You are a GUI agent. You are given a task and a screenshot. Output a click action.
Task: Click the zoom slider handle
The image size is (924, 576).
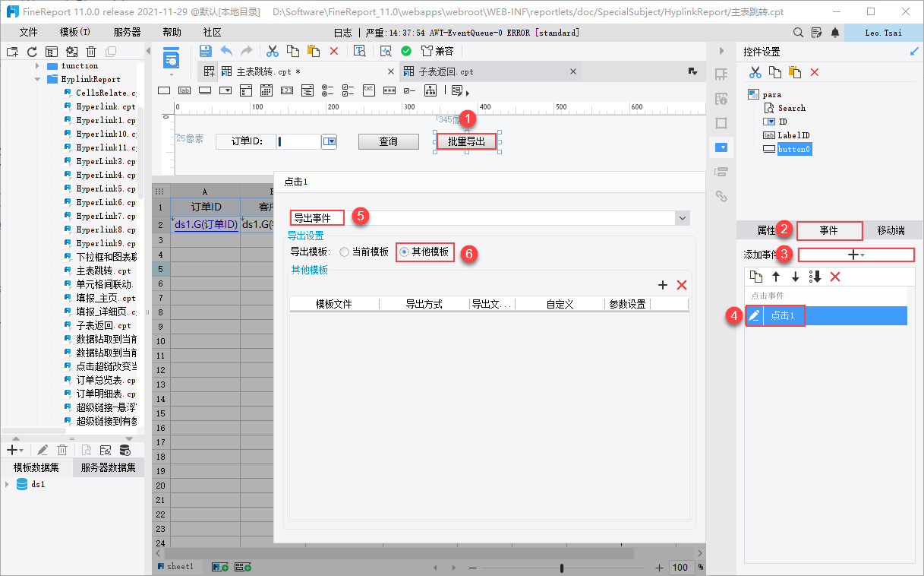click(562, 568)
